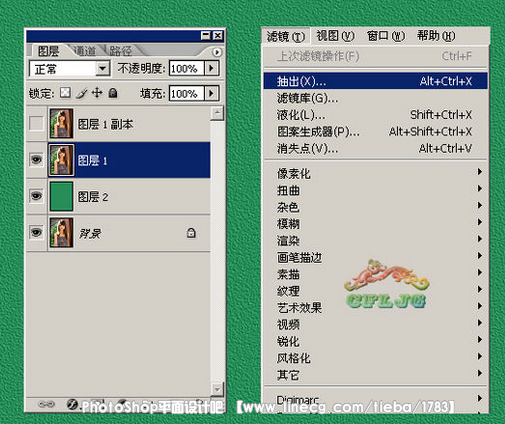The height and width of the screenshot is (424, 505).
Task: Choose 滤镜库(G)... menu item
Action: coord(375,98)
